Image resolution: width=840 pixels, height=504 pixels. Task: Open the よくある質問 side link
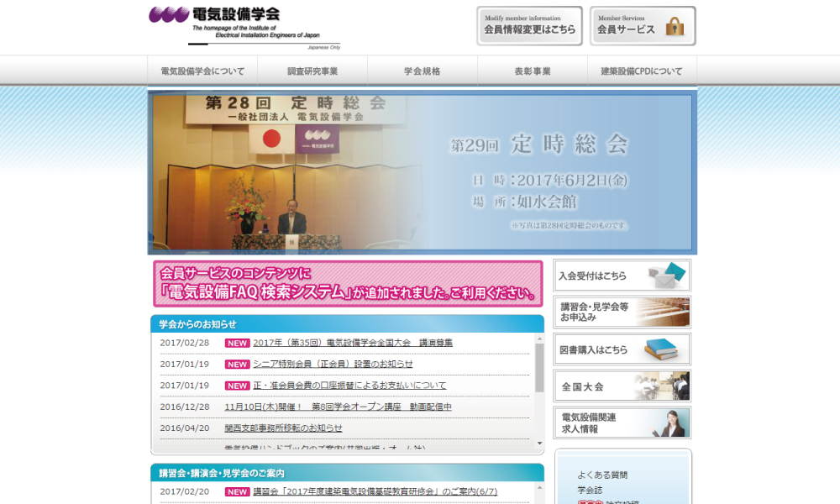[x=602, y=475]
